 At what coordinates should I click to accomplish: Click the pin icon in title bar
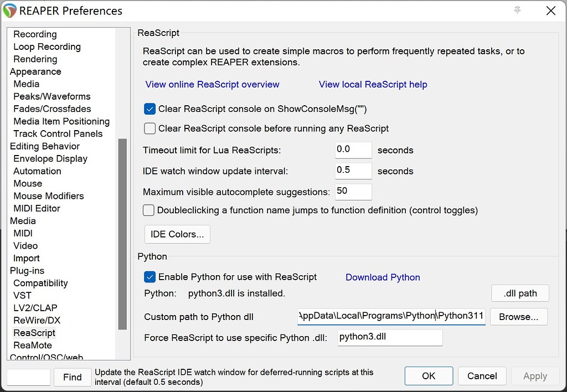click(518, 10)
